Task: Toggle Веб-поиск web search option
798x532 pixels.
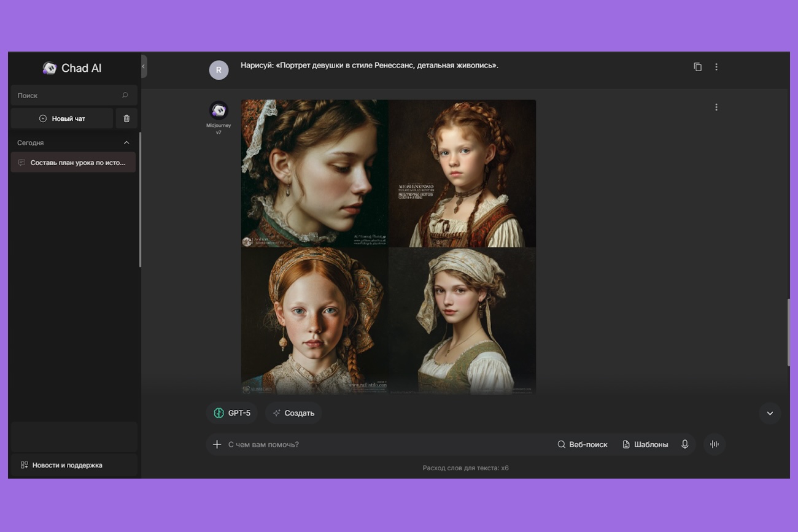Action: (x=582, y=444)
